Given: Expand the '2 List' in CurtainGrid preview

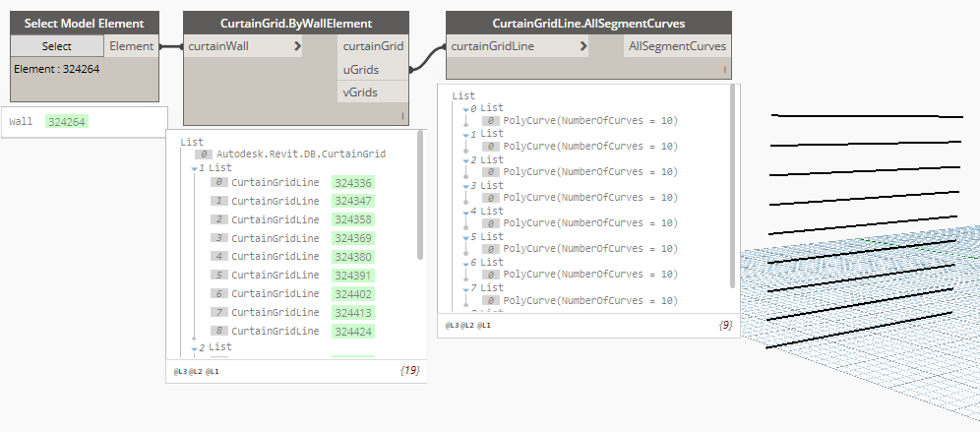Looking at the screenshot, I should 194,347.
